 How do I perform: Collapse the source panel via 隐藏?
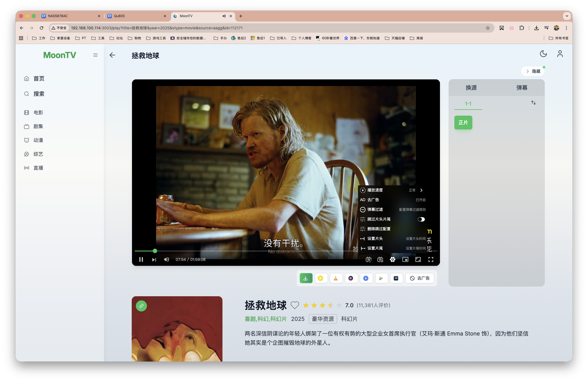point(533,71)
